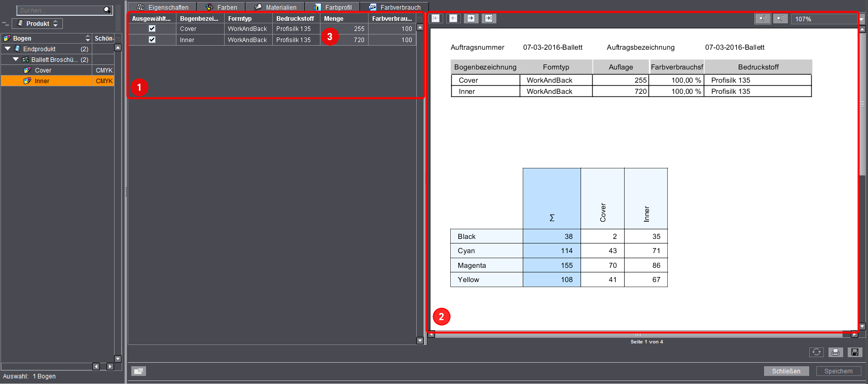Screen dimensions: 868x384
Task: Click the Menge value 720 for Inner
Action: pos(359,40)
